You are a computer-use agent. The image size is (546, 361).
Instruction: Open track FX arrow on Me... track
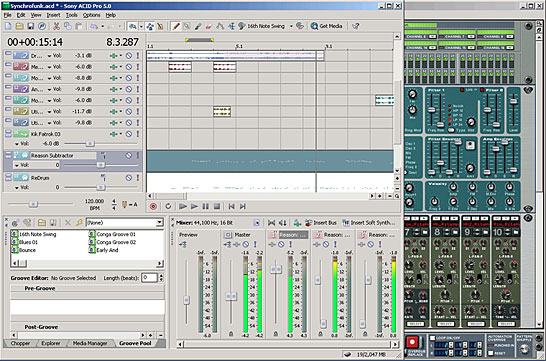(x=121, y=66)
